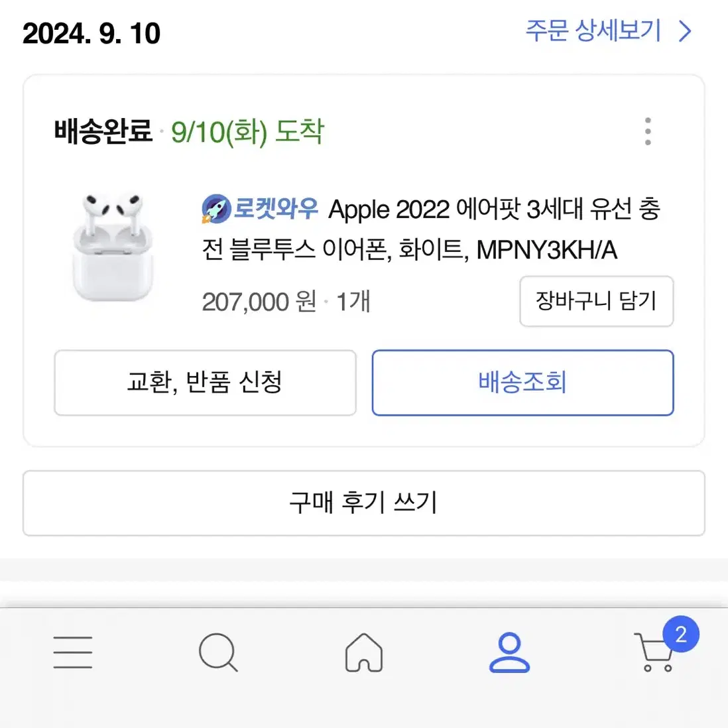Viewport: 728px width, 728px height.
Task: Tap the 207,000 원 price text
Action: tap(259, 302)
